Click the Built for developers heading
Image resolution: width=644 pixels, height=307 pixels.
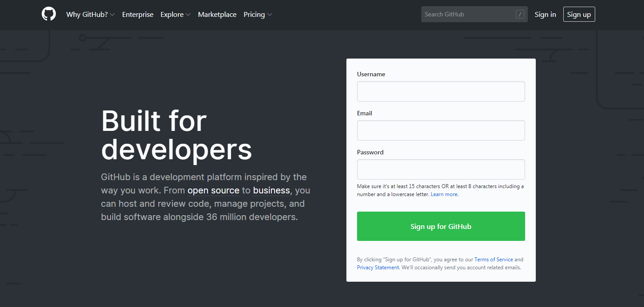(x=177, y=135)
